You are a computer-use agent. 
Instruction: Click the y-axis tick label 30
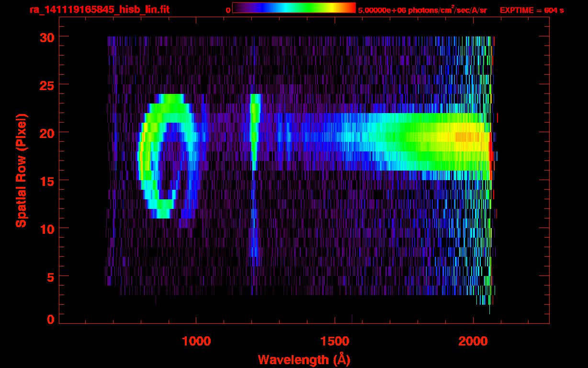click(x=47, y=37)
